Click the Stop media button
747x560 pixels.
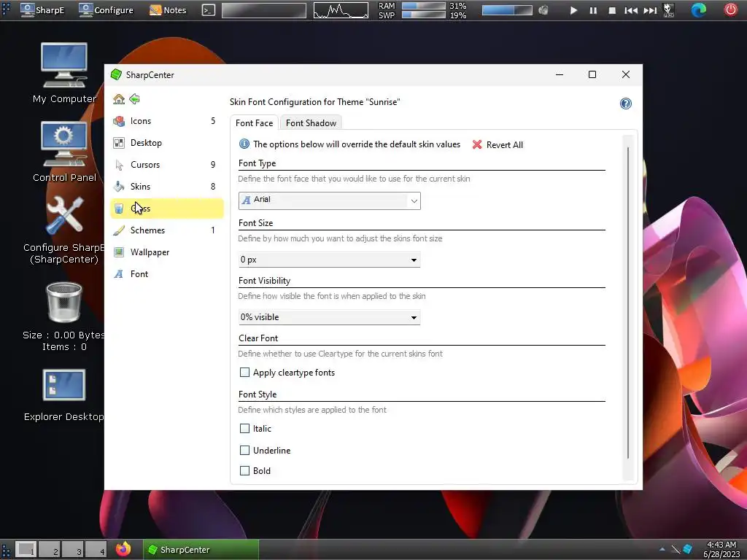click(x=612, y=10)
